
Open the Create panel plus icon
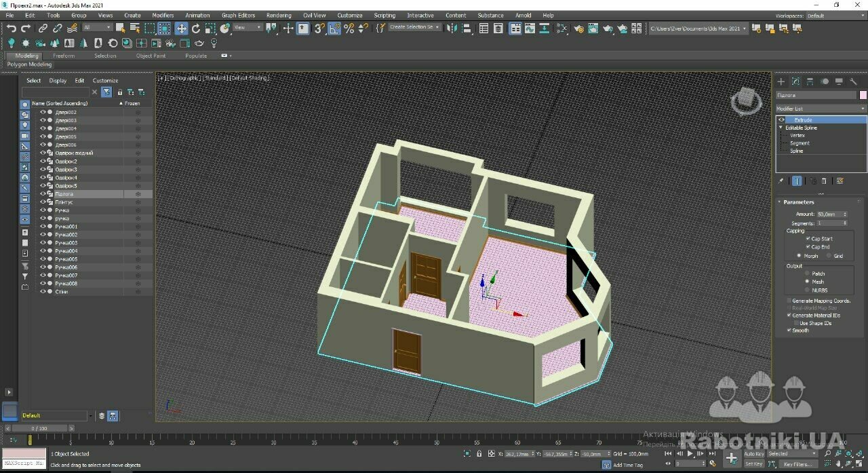(781, 81)
